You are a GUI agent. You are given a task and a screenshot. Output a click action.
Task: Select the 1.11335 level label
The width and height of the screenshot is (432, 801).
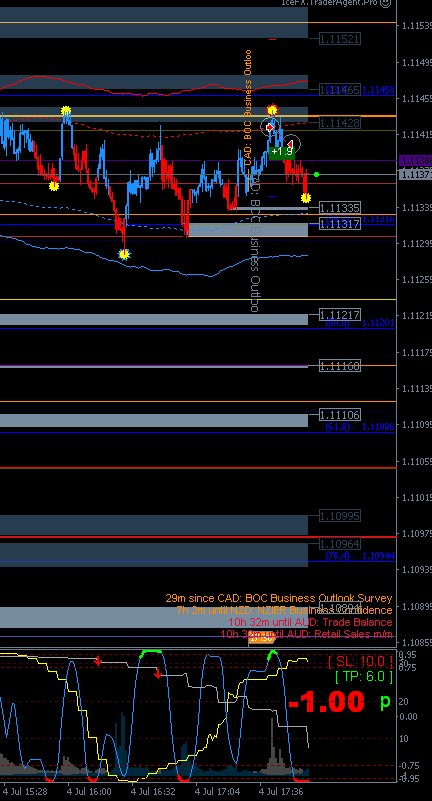[340, 207]
